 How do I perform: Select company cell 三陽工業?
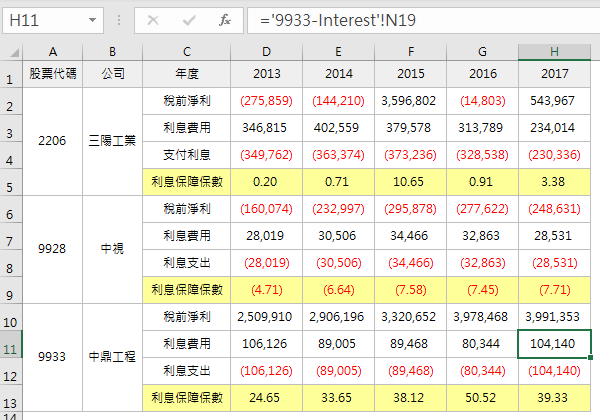click(112, 141)
